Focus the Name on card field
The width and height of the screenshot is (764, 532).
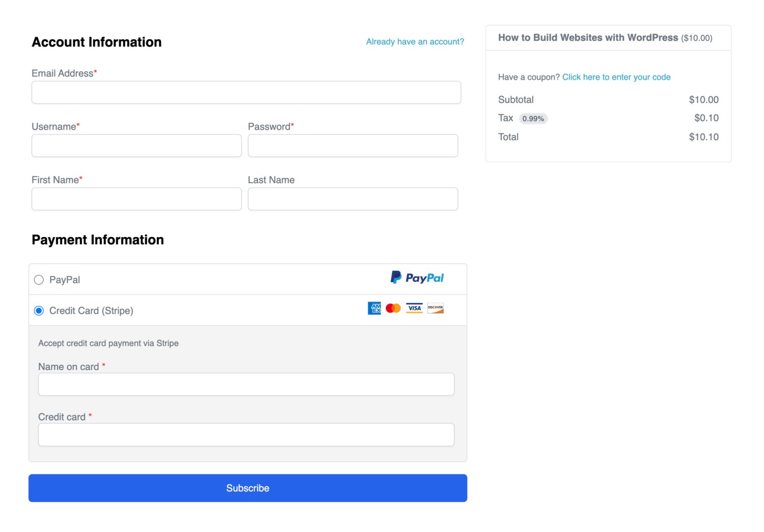point(247,384)
